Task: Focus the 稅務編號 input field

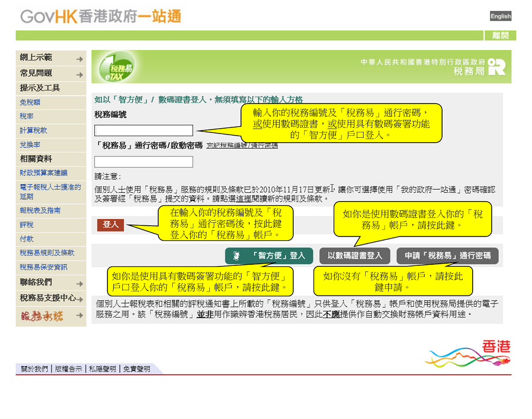Action: click(x=143, y=130)
